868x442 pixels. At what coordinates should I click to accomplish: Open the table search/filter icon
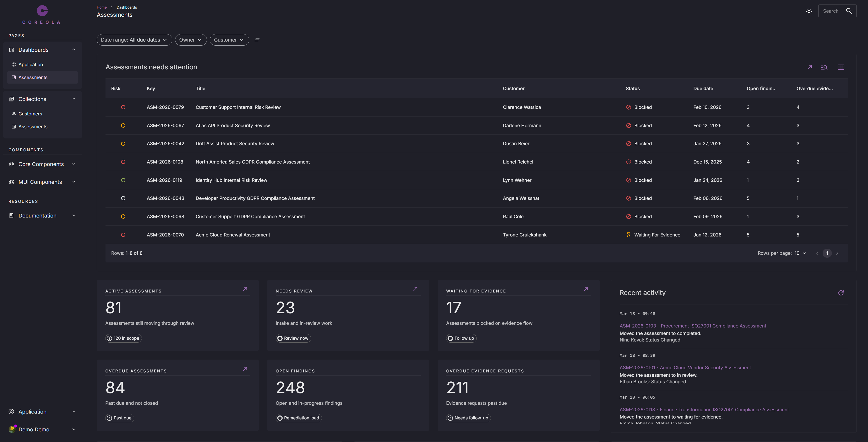click(824, 67)
